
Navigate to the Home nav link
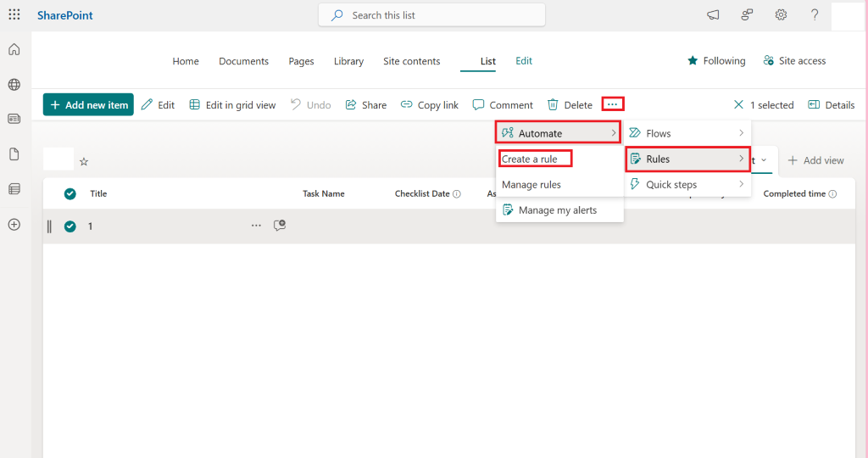[x=186, y=61]
